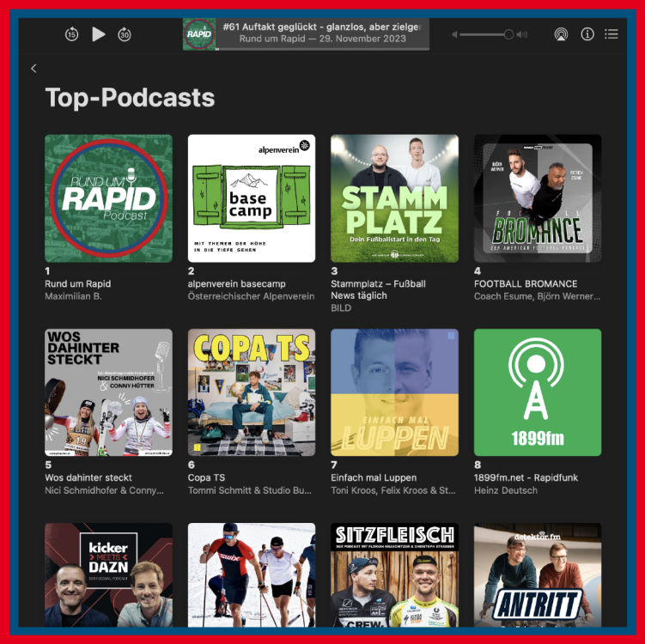Click the now playing episode title

(x=321, y=27)
